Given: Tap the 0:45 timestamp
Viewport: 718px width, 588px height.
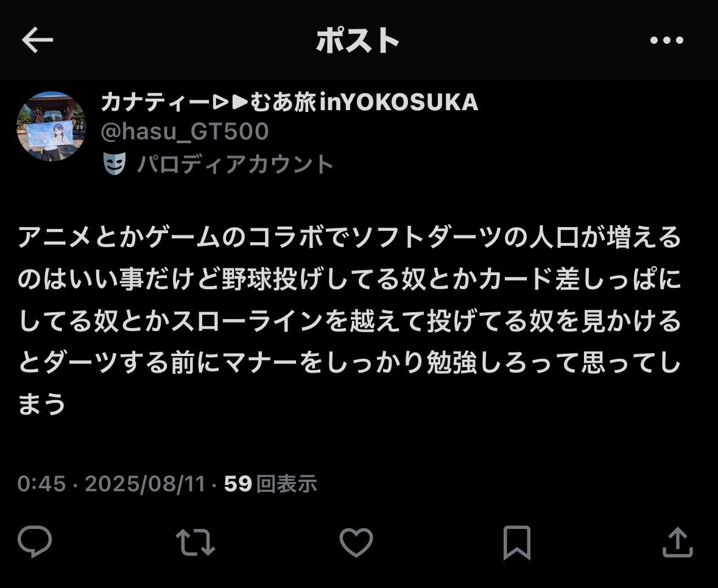Looking at the screenshot, I should (x=41, y=483).
